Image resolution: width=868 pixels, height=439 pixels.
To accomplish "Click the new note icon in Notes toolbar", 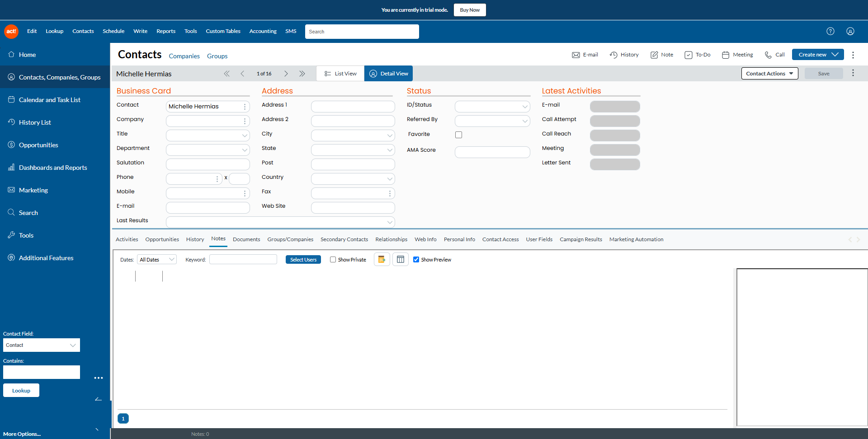I will pyautogui.click(x=382, y=259).
